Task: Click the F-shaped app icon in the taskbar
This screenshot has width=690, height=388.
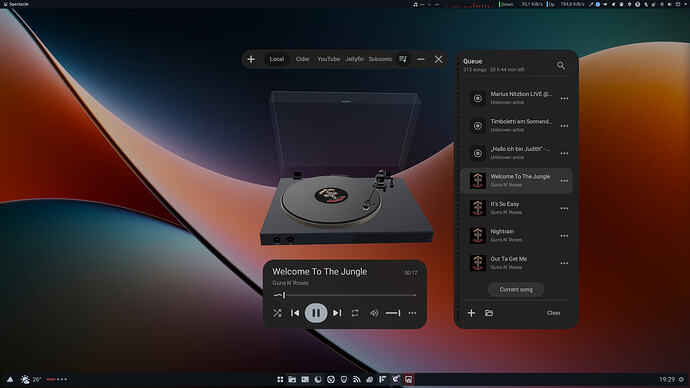Action: coord(382,379)
